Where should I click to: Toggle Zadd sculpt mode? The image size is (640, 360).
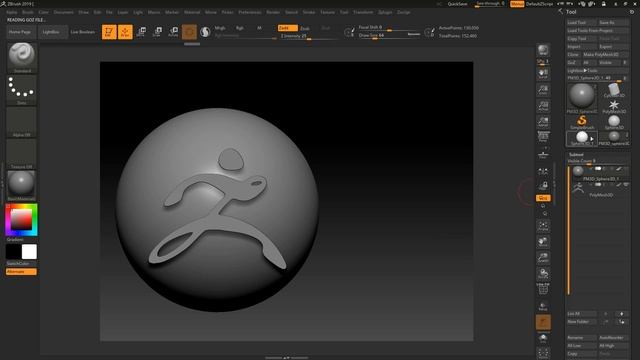(287, 28)
